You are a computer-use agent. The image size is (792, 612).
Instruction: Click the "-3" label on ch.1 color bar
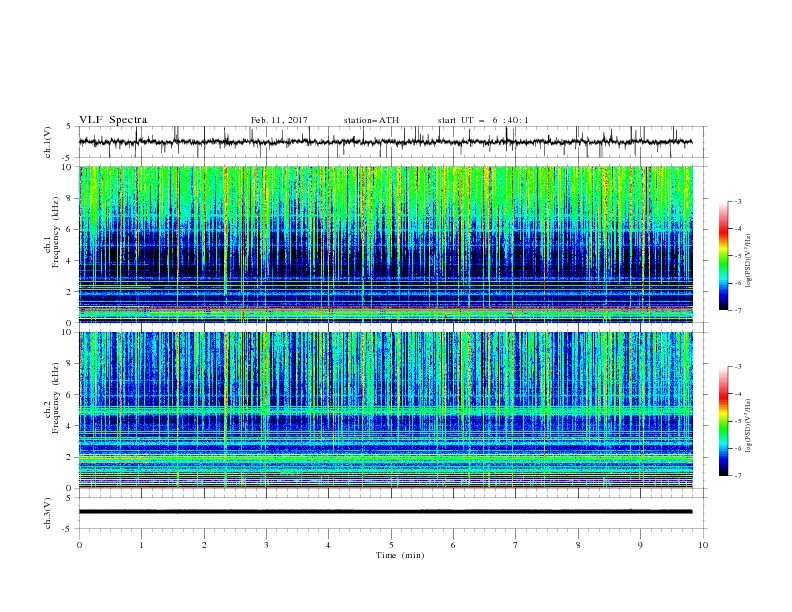pyautogui.click(x=738, y=201)
